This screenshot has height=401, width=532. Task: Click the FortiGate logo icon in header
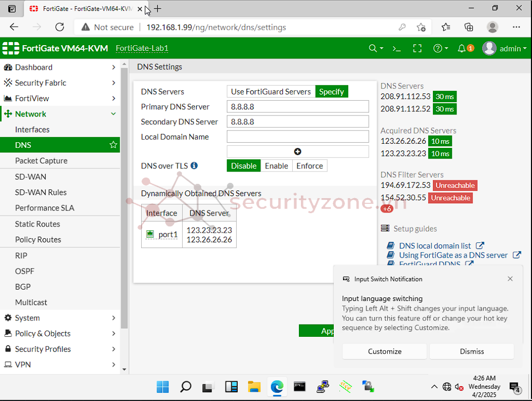point(11,48)
